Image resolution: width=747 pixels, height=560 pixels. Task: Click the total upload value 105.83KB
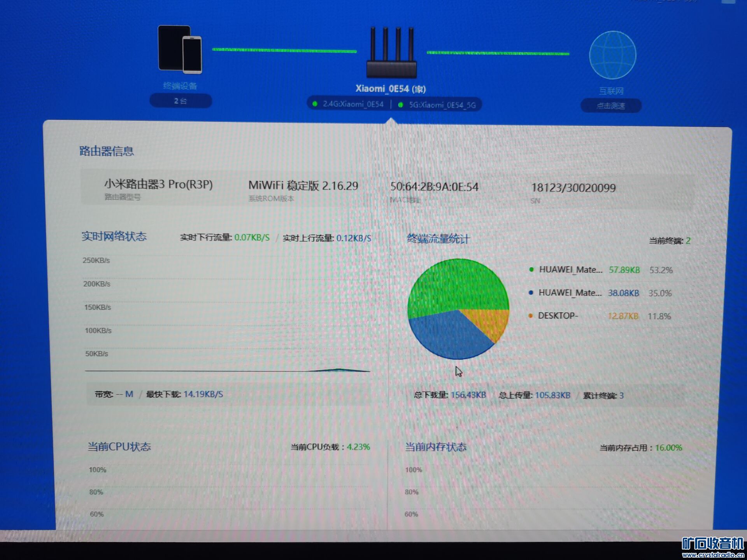(552, 395)
